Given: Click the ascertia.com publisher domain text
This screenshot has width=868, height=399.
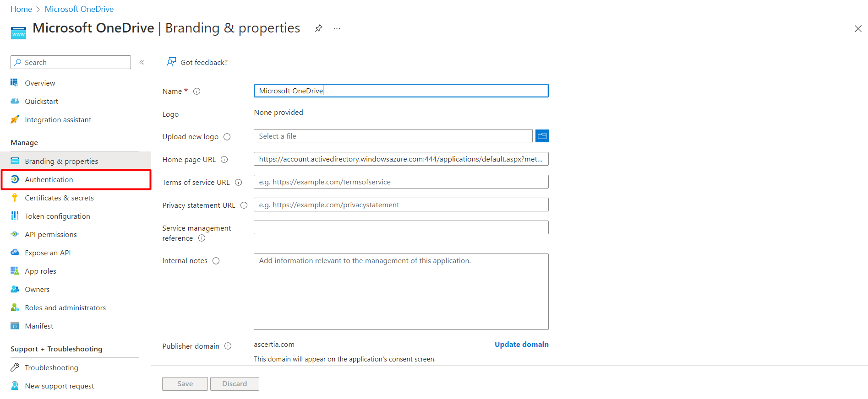Looking at the screenshot, I should coord(274,344).
